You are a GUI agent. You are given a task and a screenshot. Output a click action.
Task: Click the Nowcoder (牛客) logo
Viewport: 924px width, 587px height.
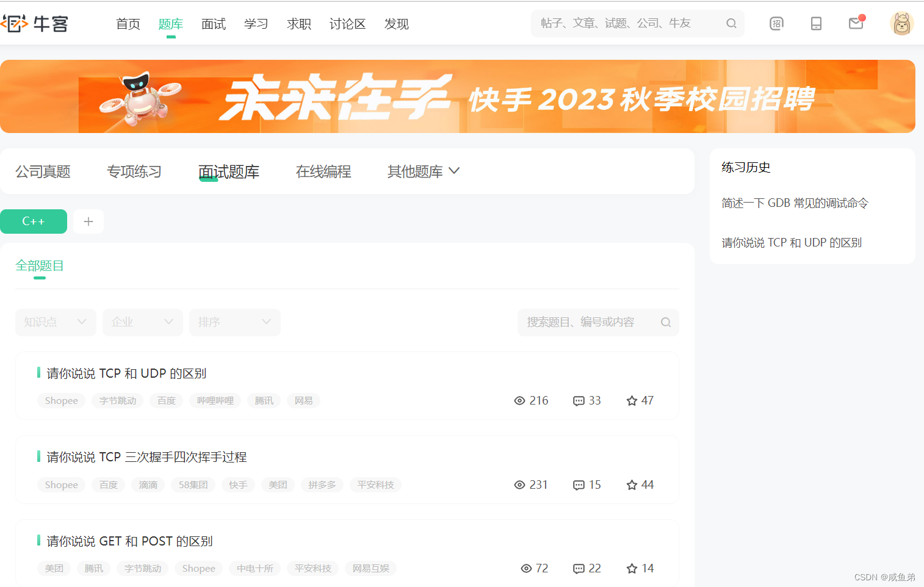pos(34,24)
